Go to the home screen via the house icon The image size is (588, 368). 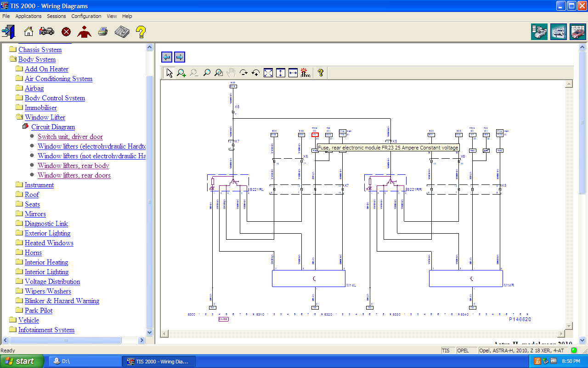click(28, 32)
